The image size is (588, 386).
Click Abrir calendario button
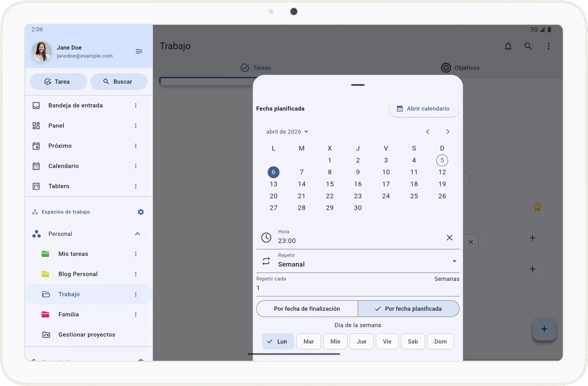coord(424,108)
